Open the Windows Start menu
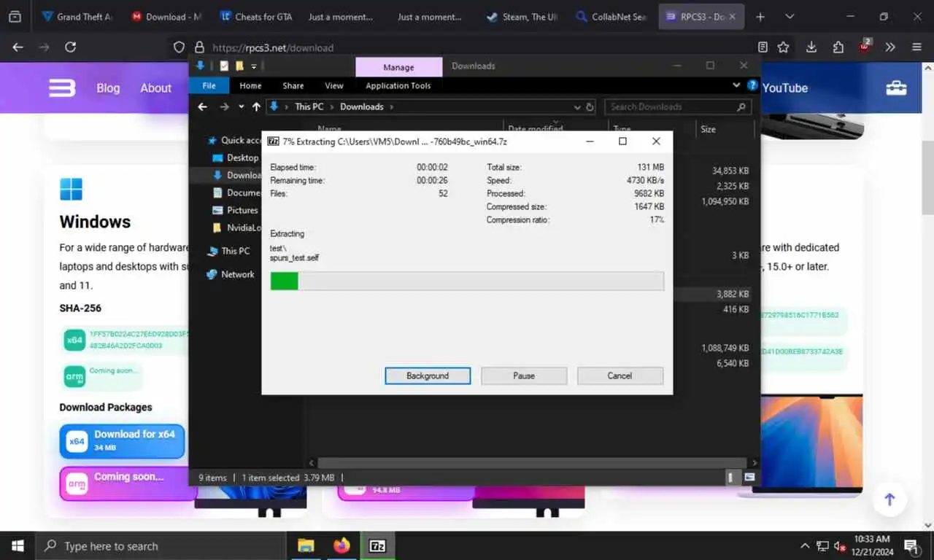Viewport: 934px width, 560px height. (x=18, y=545)
